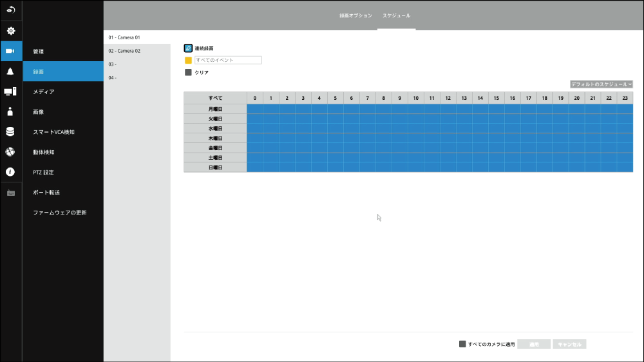Viewport: 644px width, 362px height.
Task: Click the monitor display icon in sidebar
Action: (x=10, y=91)
